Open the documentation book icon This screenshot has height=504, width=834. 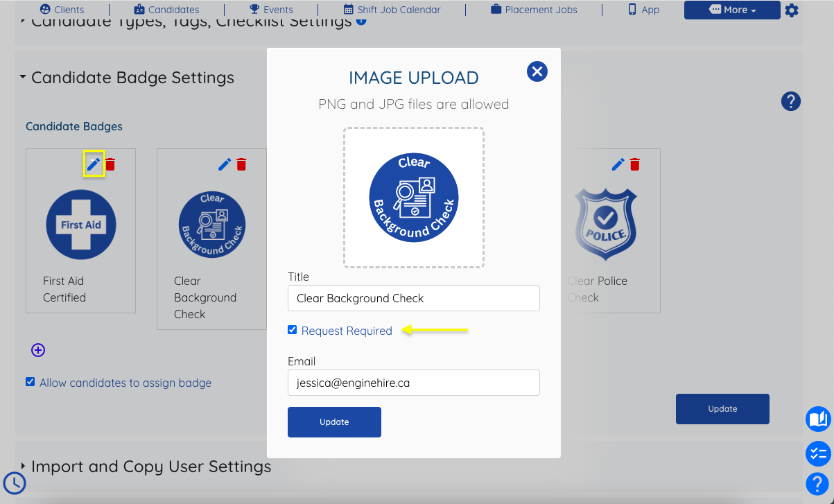(818, 419)
